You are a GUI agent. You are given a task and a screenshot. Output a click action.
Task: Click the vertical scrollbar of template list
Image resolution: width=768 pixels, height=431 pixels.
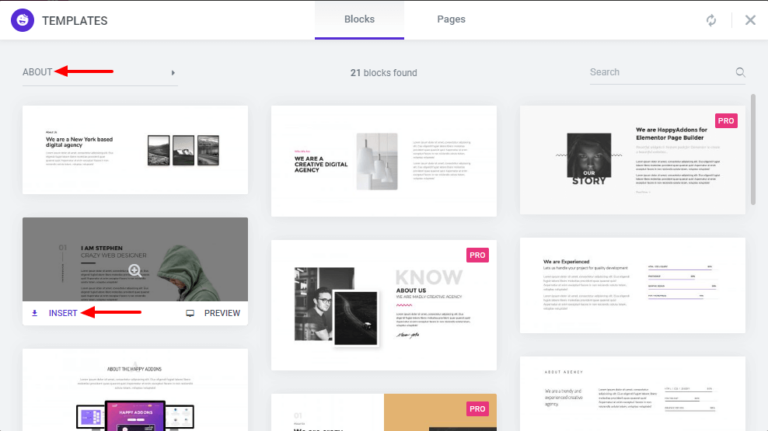[753, 150]
